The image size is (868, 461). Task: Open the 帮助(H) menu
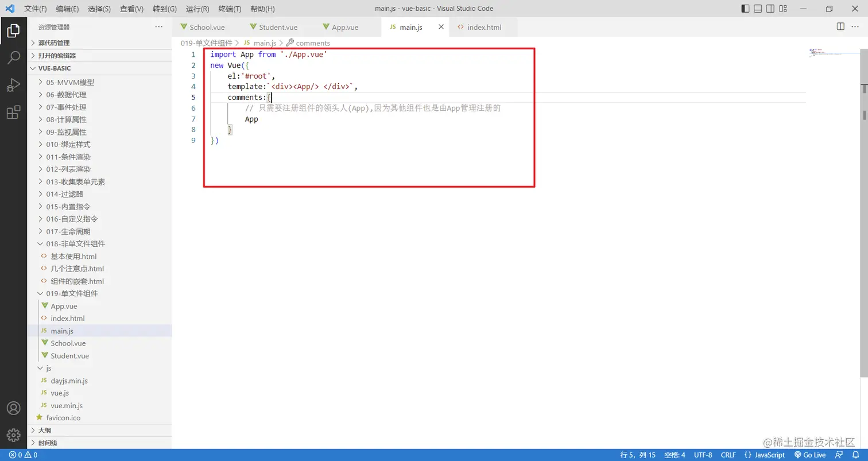point(263,9)
